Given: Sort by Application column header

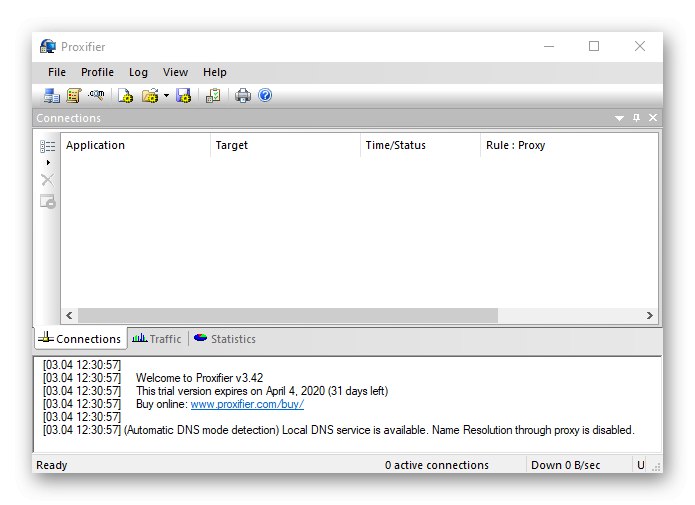Looking at the screenshot, I should tap(135, 145).
